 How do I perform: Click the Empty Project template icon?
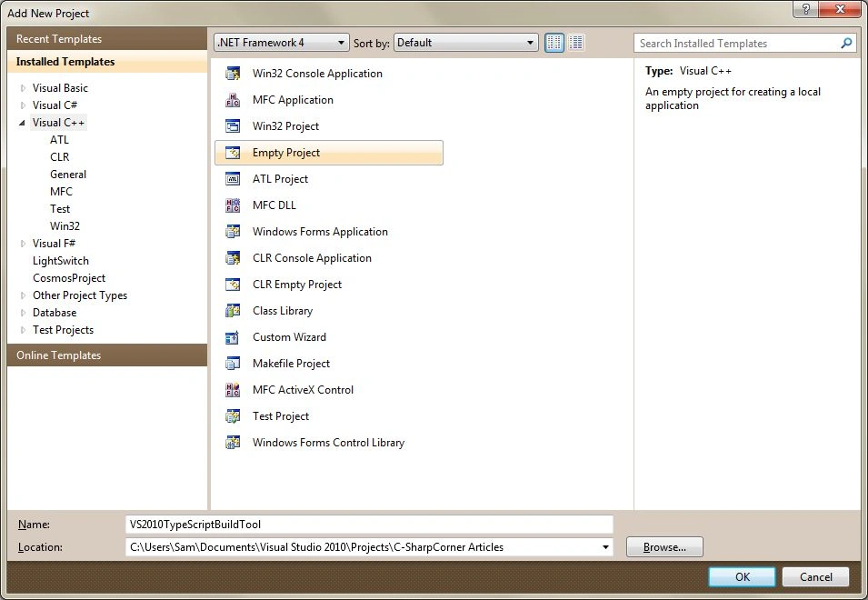click(x=233, y=153)
